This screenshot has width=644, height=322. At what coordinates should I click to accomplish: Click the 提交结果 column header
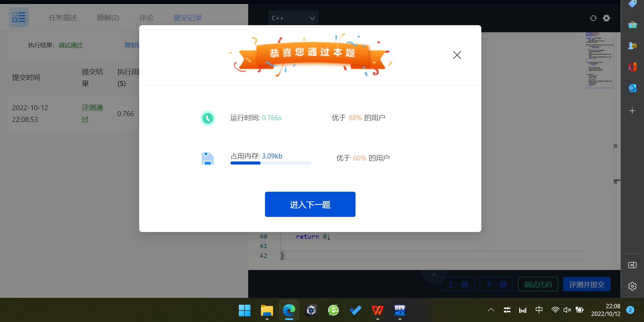point(92,78)
